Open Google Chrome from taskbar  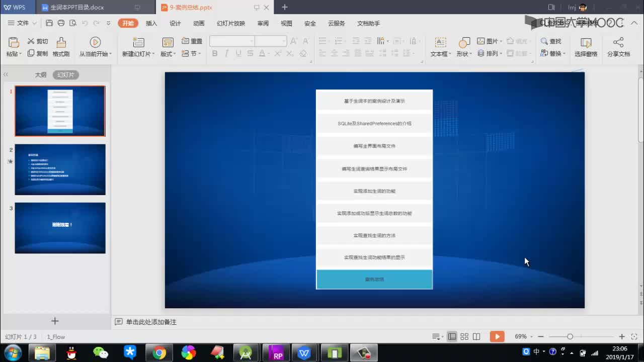coord(159,353)
